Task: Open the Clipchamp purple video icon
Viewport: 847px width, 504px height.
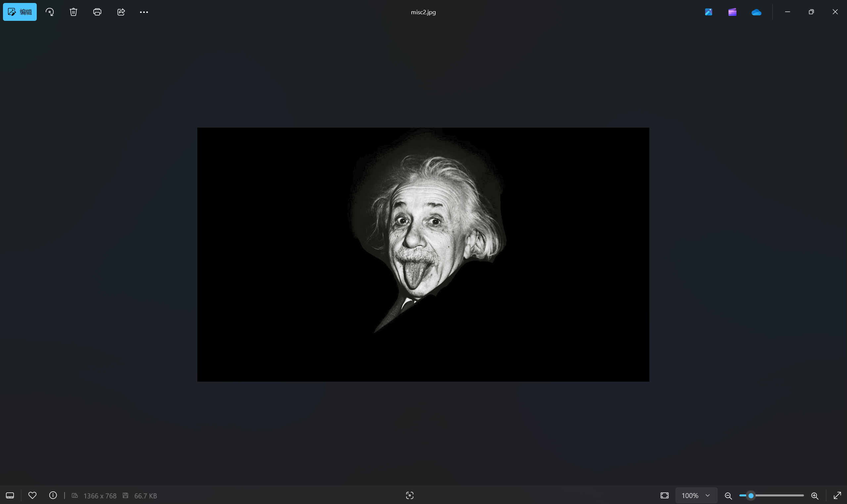Action: (732, 12)
